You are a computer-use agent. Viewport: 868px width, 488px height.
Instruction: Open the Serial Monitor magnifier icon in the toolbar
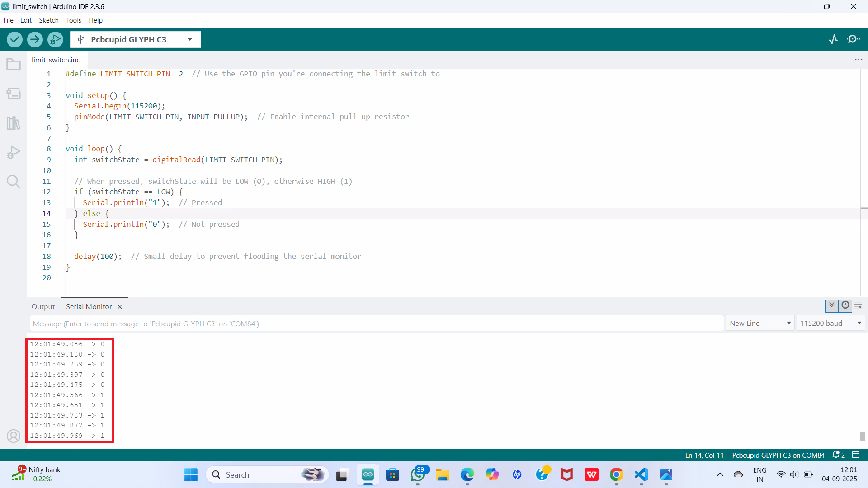[x=853, y=39]
